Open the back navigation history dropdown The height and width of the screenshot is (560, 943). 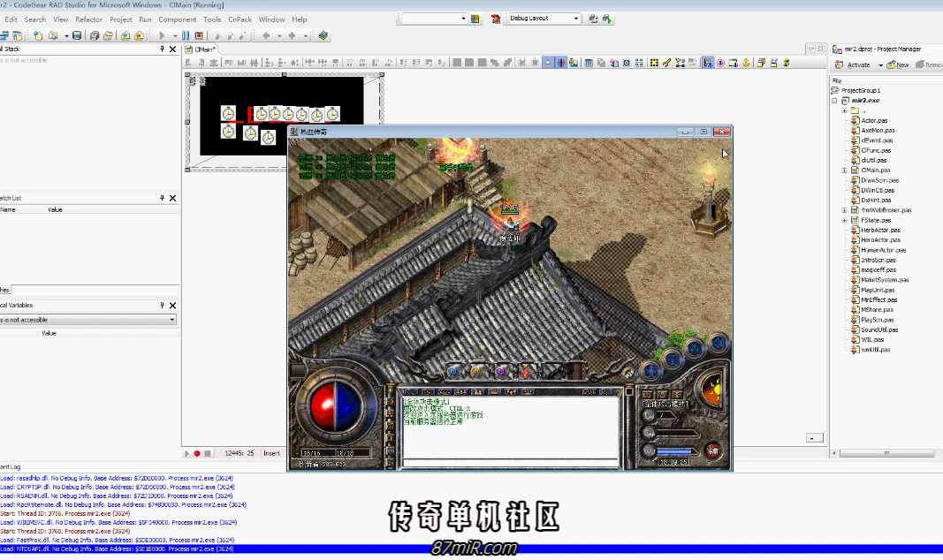point(279,36)
